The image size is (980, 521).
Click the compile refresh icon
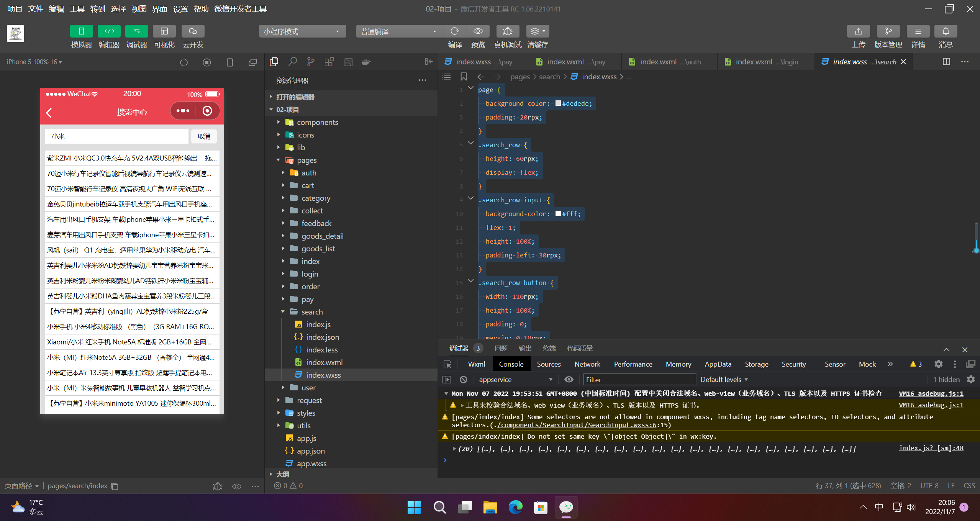click(455, 31)
